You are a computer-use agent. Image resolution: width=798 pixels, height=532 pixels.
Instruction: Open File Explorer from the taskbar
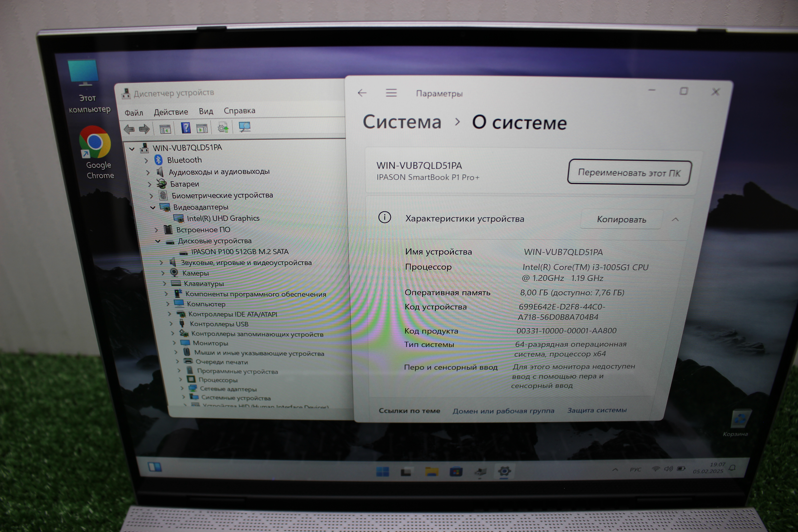pos(432,472)
